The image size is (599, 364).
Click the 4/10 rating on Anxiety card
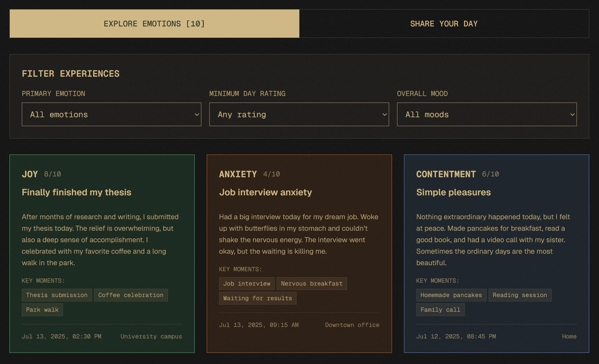271,174
